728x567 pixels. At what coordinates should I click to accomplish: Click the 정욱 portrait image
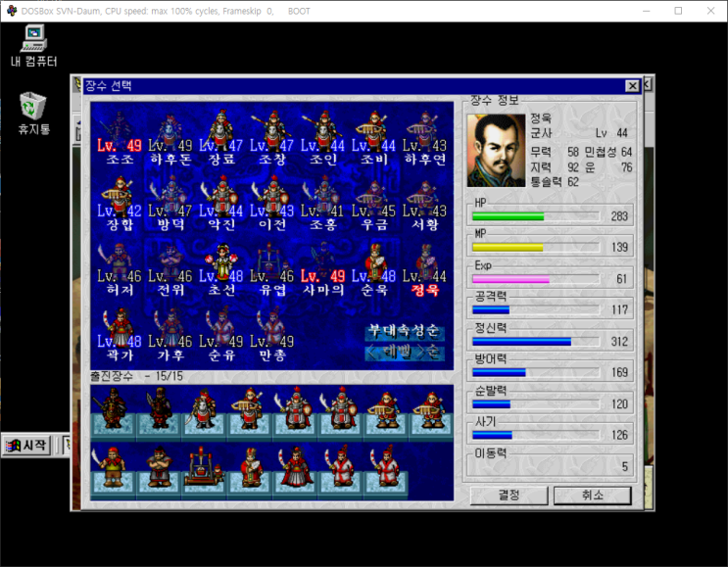pyautogui.click(x=496, y=151)
